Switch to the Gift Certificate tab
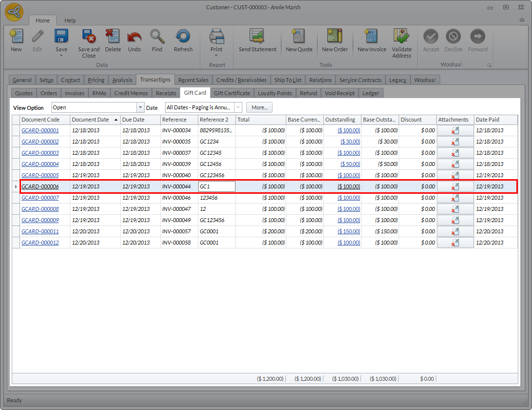The image size is (532, 410). (x=232, y=93)
